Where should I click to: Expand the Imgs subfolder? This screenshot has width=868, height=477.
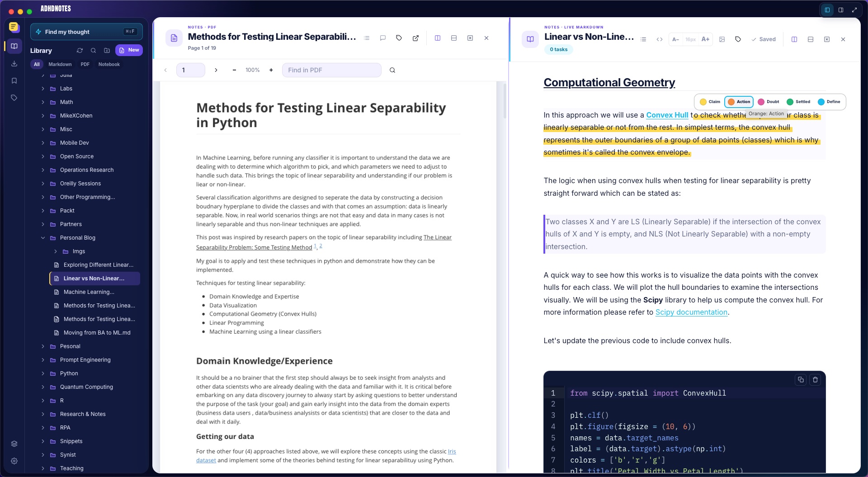coord(56,251)
